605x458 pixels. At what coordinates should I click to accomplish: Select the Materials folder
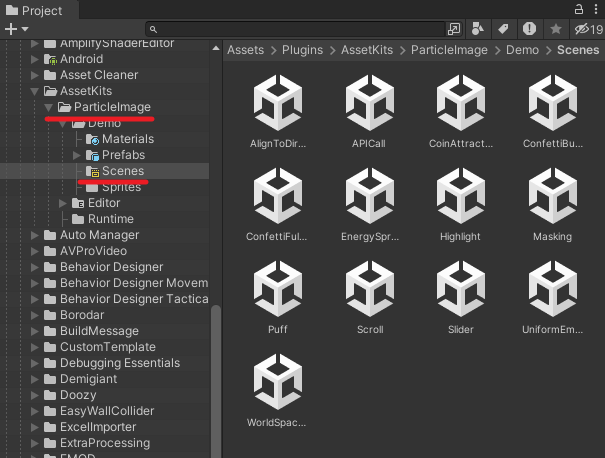click(120, 139)
